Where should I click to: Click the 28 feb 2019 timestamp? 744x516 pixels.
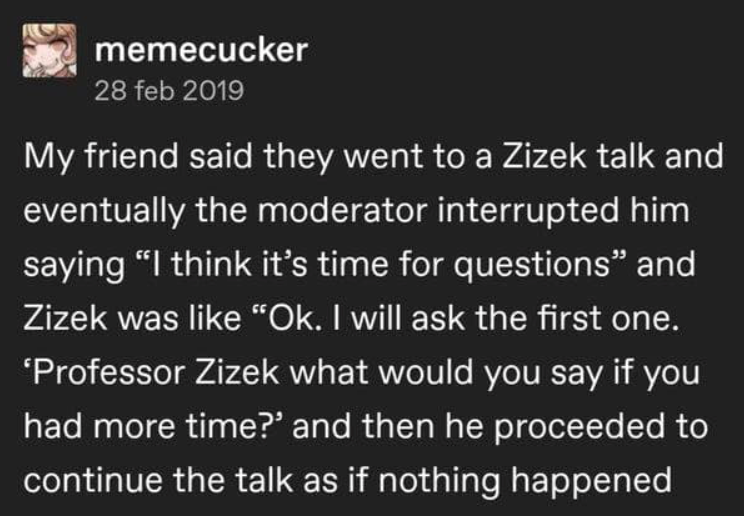pyautogui.click(x=168, y=91)
